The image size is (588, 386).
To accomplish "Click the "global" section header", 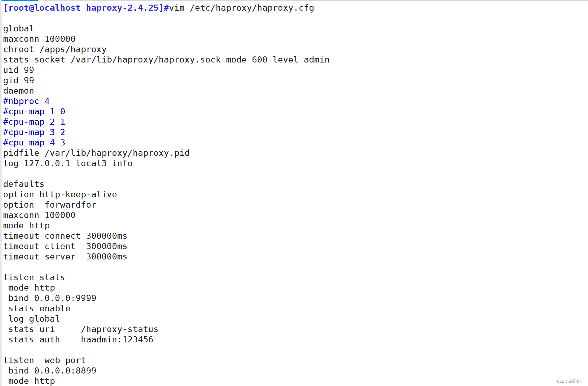I will 18,28.
